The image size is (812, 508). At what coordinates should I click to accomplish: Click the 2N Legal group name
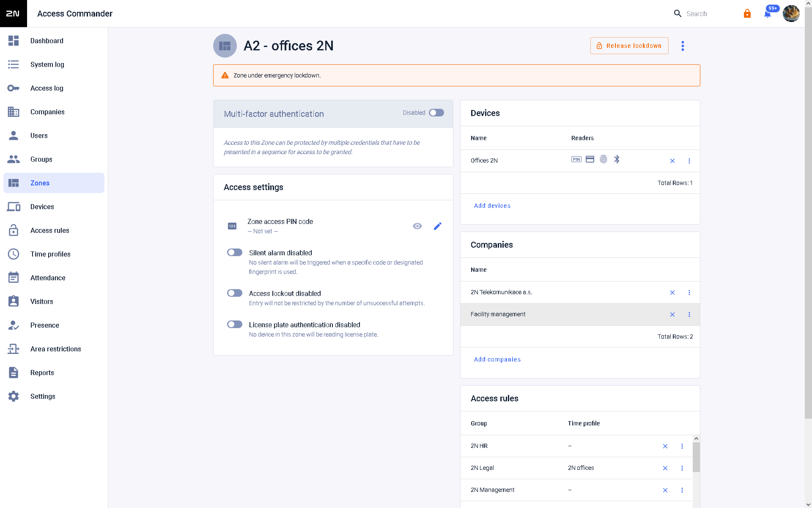click(x=482, y=468)
